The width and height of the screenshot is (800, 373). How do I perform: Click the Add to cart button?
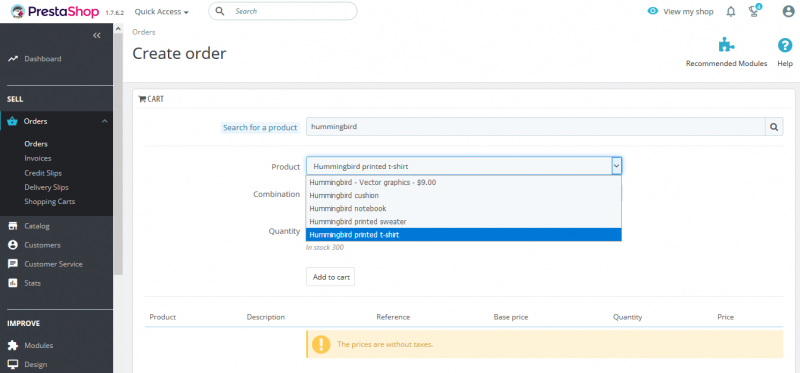coord(331,277)
